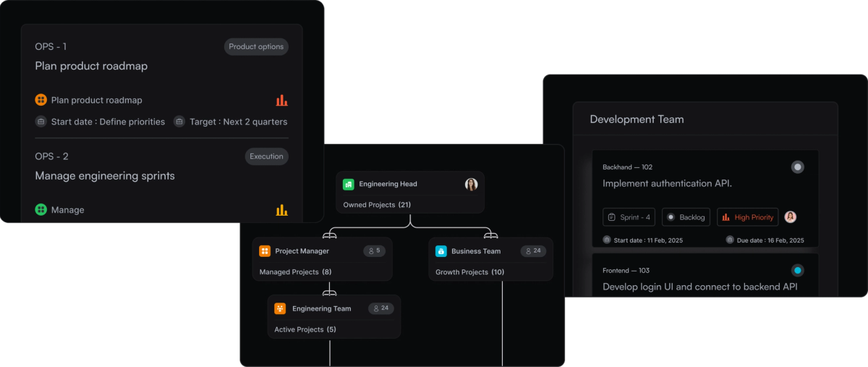Click the orange Engineering Team icon
The height and width of the screenshot is (367, 868).
[280, 308]
